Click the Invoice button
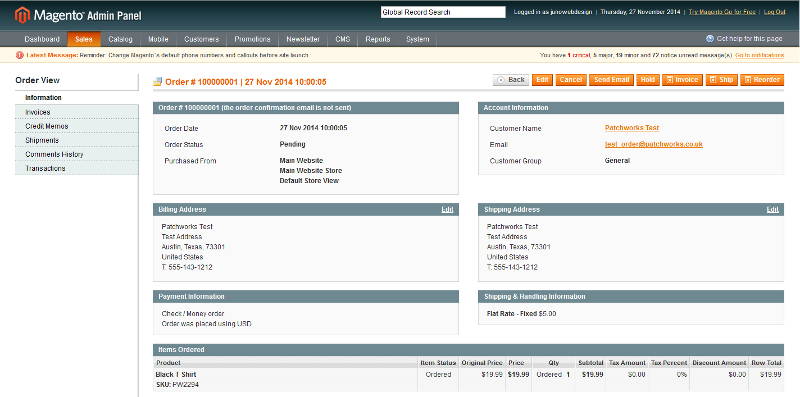Screen dimensions: 800x397 [x=682, y=80]
